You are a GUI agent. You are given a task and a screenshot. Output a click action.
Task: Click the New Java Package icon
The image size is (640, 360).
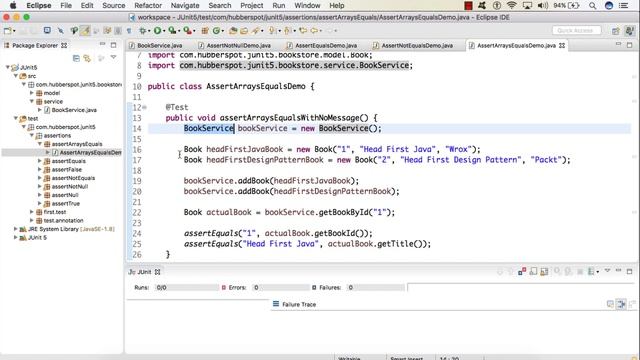pos(204,31)
